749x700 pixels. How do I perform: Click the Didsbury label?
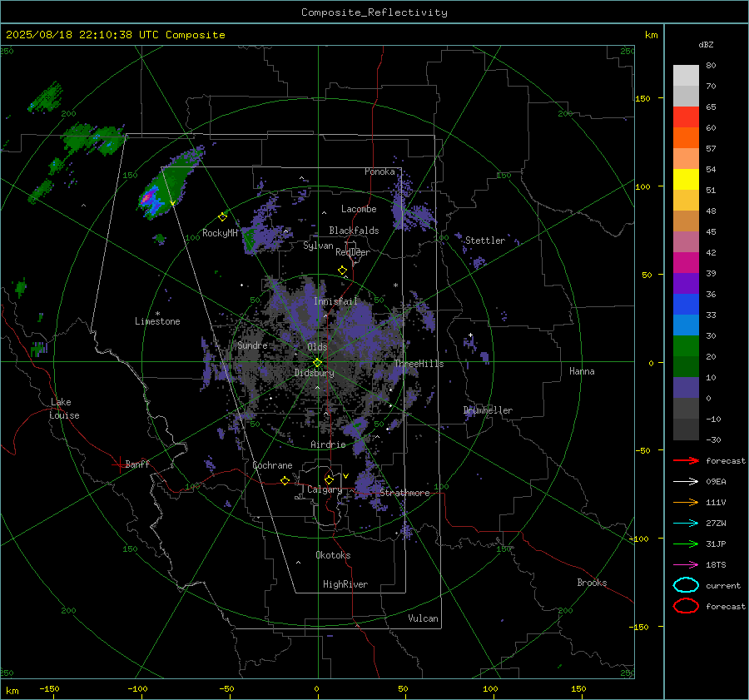[x=314, y=373]
